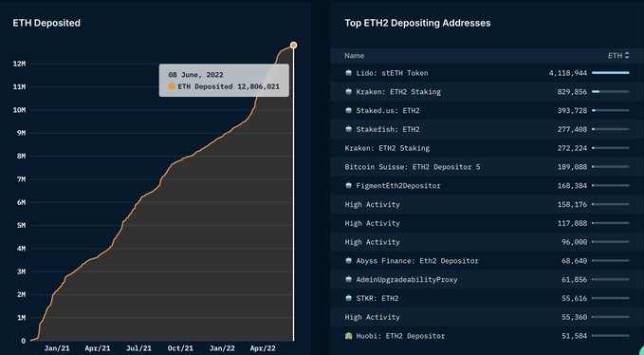Screen dimensions: 644x355
Task: Open the Kraken: ETH2 Staking row with 272,224 ETH
Action: 488,148
